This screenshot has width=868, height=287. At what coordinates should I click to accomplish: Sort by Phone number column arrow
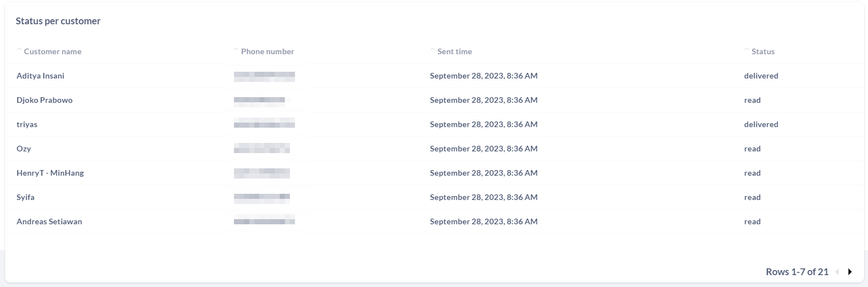[x=236, y=50]
